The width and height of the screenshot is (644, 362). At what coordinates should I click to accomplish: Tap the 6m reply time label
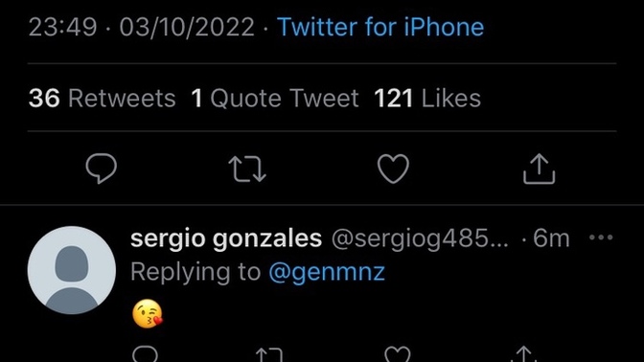551,238
